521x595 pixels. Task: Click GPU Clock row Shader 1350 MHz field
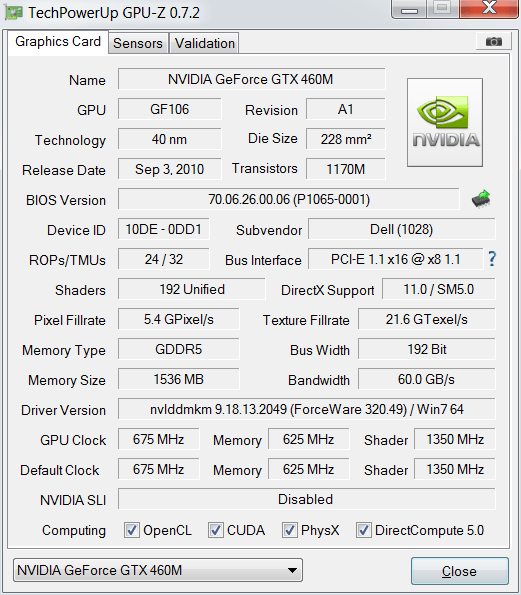pyautogui.click(x=455, y=439)
